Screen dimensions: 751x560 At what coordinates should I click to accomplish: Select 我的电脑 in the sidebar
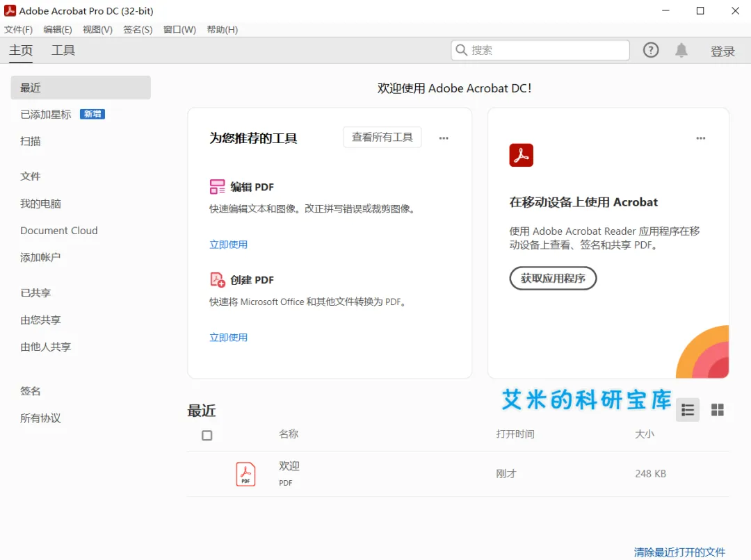[41, 204]
